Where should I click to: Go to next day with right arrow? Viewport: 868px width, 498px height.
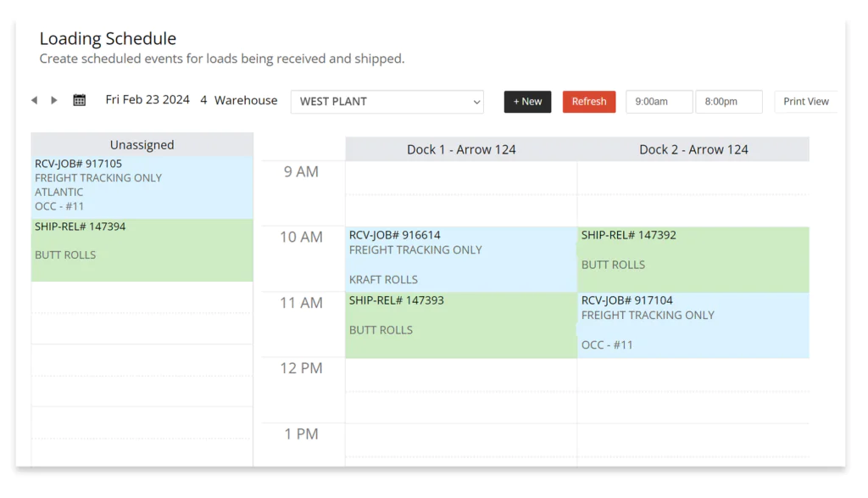coord(53,100)
